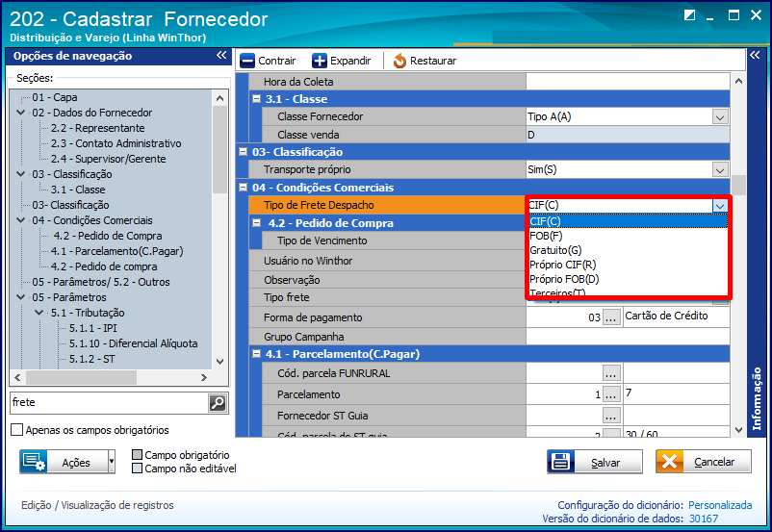Viewport: 772px width, 532px height.
Task: Click the Restaurar arrow icon
Action: (x=399, y=61)
